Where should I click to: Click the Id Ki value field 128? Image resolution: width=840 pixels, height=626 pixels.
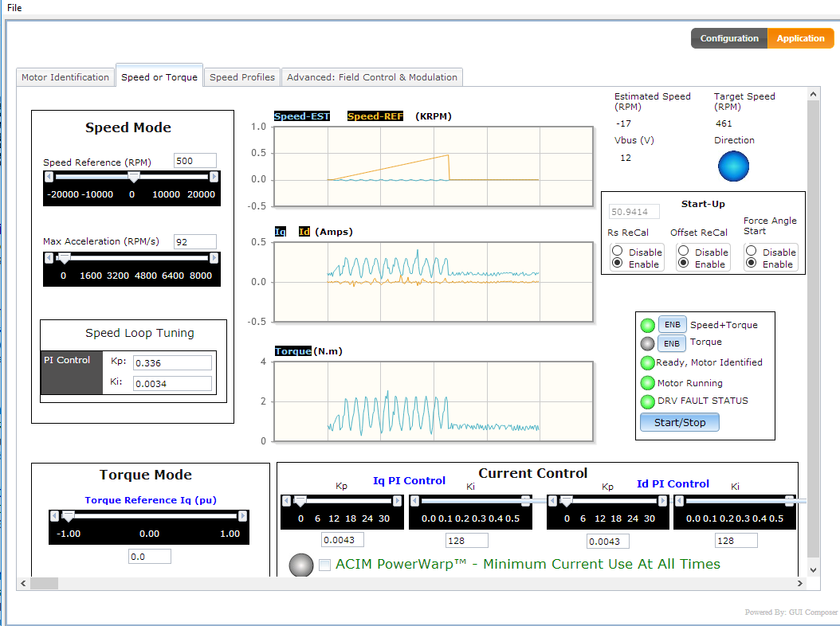[x=736, y=540]
